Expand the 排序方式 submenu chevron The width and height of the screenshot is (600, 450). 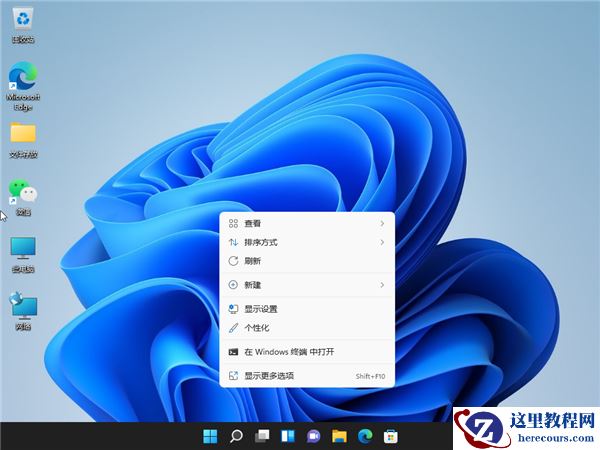382,242
